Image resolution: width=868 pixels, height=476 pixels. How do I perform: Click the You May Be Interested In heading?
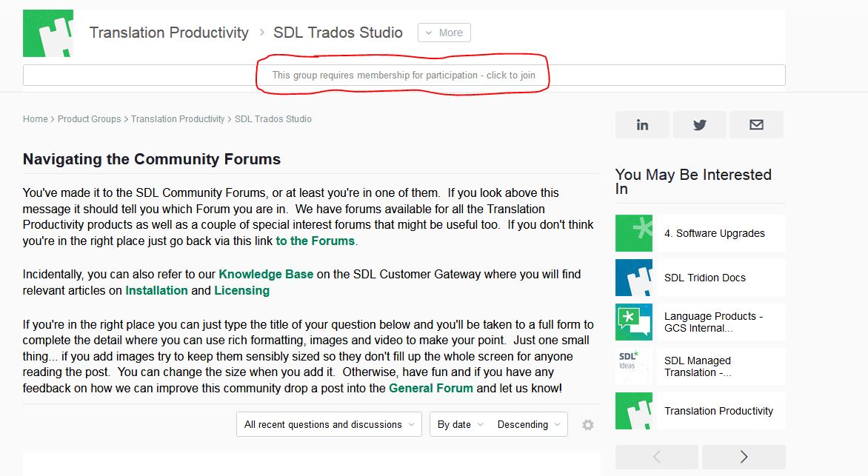click(693, 181)
